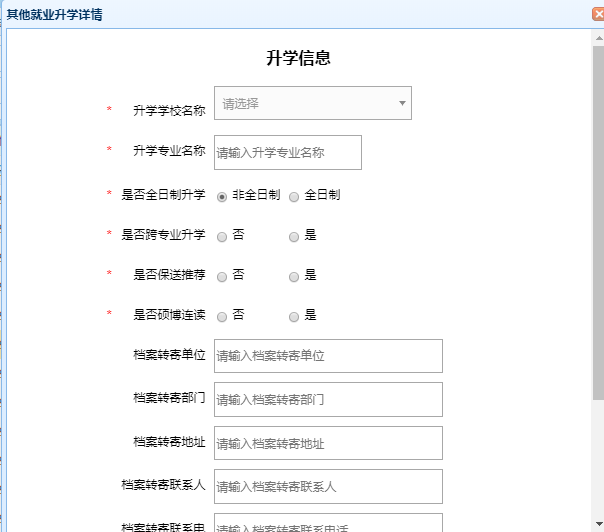Click the 档案转寄联系电话 input field
This screenshot has width=604, height=532.
tap(327, 524)
